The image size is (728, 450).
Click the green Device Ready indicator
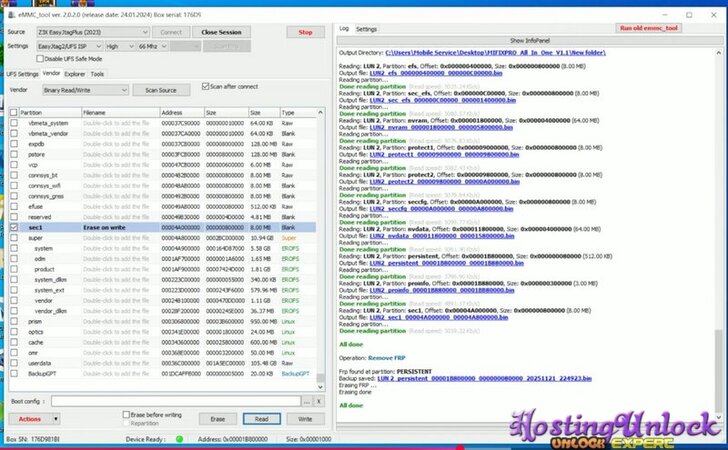(x=180, y=437)
